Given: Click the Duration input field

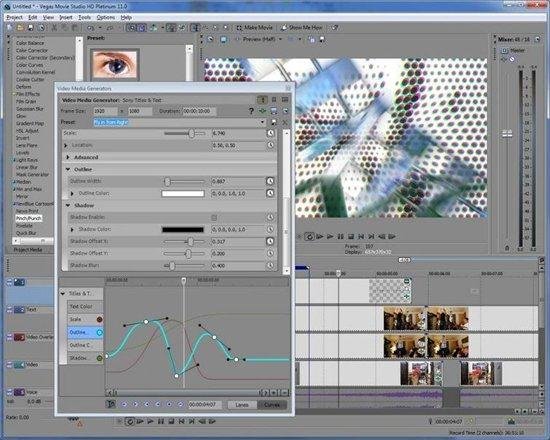Looking at the screenshot, I should coord(199,111).
